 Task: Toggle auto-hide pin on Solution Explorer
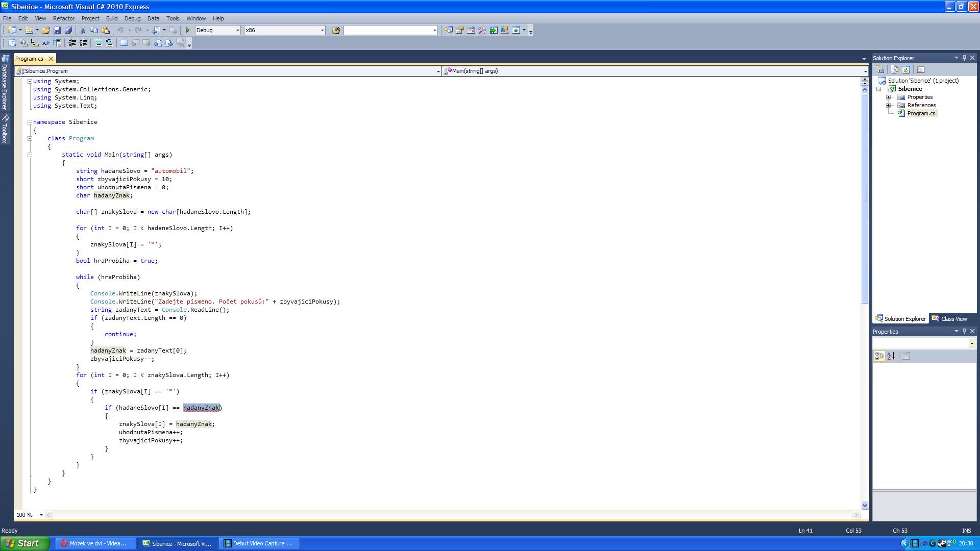964,58
